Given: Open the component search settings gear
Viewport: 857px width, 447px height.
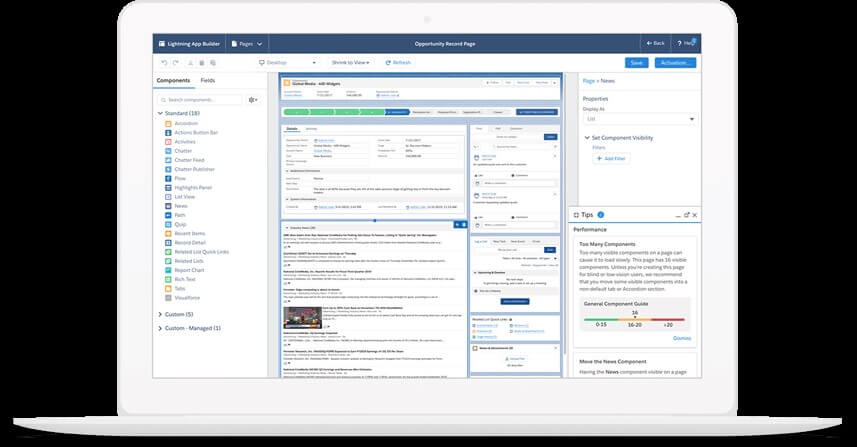Looking at the screenshot, I should coord(252,100).
